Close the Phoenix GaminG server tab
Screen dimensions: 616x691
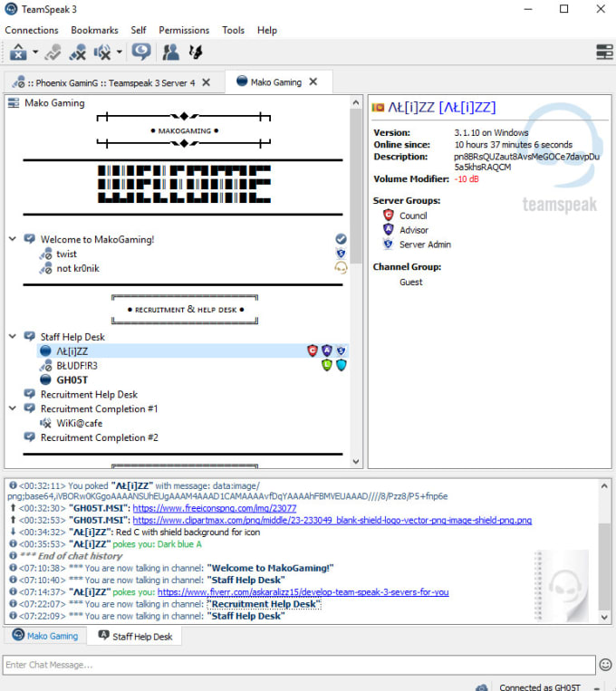pyautogui.click(x=206, y=82)
